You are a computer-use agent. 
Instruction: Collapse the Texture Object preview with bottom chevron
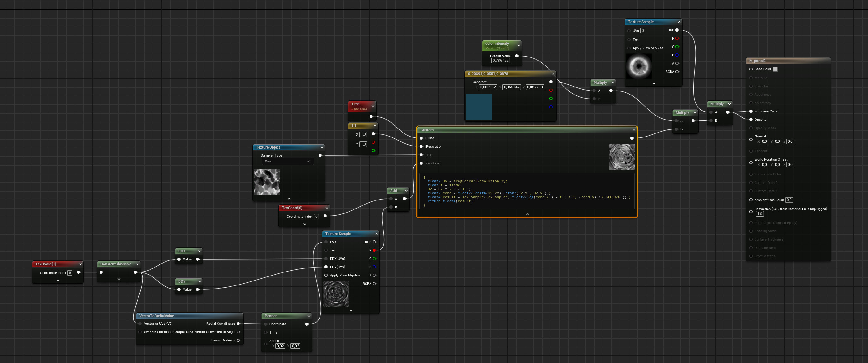(289, 198)
